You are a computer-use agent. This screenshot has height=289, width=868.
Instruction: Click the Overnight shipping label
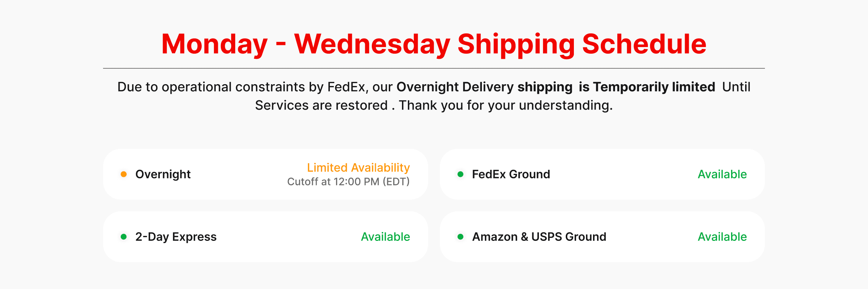point(163,174)
